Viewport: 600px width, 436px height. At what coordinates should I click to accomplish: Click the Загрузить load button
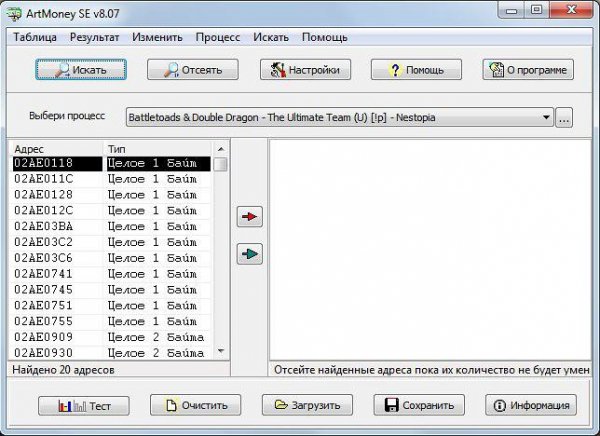coord(307,405)
